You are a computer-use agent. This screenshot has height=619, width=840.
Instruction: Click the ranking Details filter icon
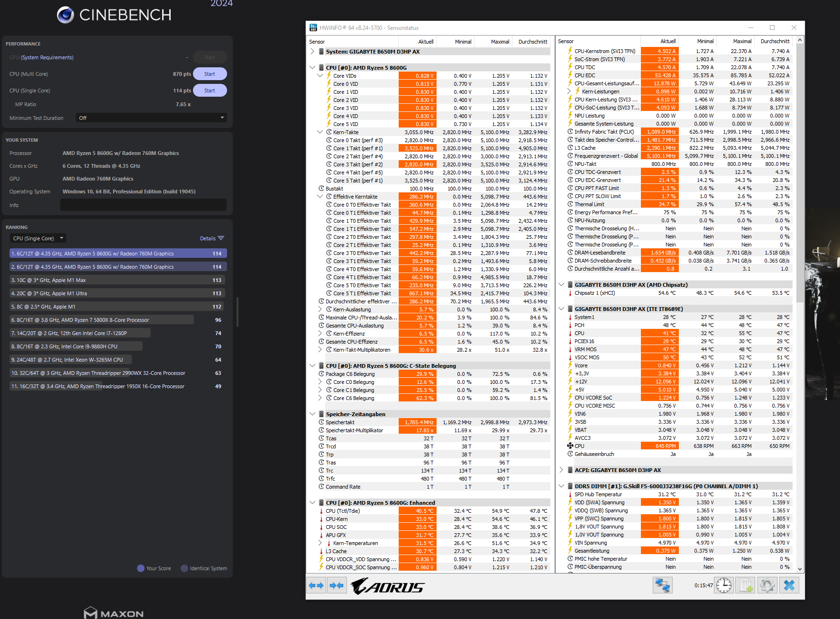(x=221, y=238)
